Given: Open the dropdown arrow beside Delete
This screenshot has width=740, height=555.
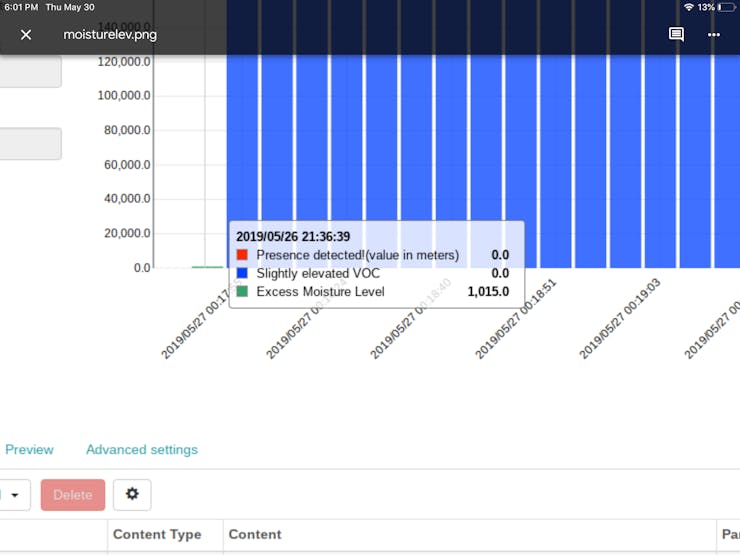Looking at the screenshot, I should (14, 495).
